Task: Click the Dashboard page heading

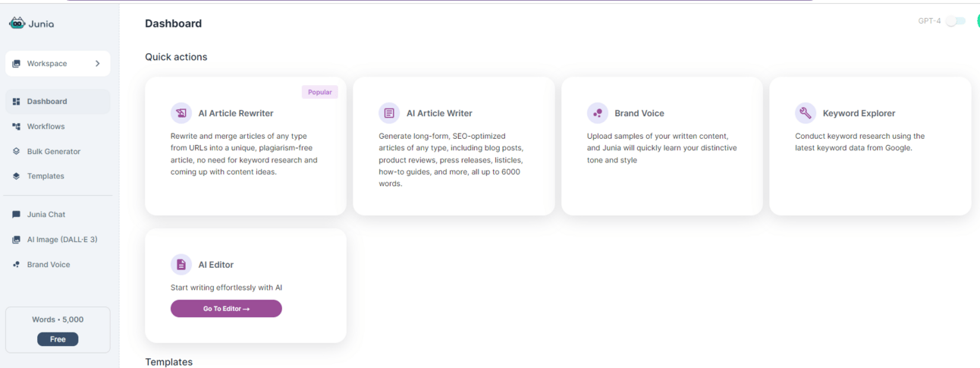Action: click(x=174, y=24)
